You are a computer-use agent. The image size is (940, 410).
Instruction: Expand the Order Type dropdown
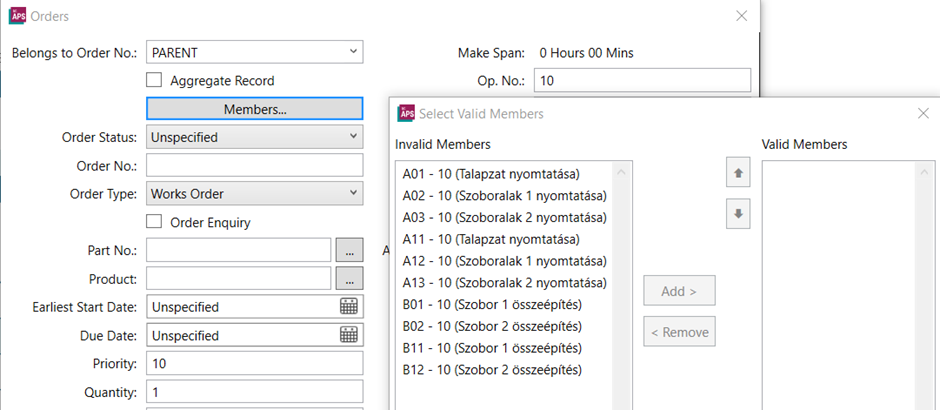pyautogui.click(x=353, y=193)
